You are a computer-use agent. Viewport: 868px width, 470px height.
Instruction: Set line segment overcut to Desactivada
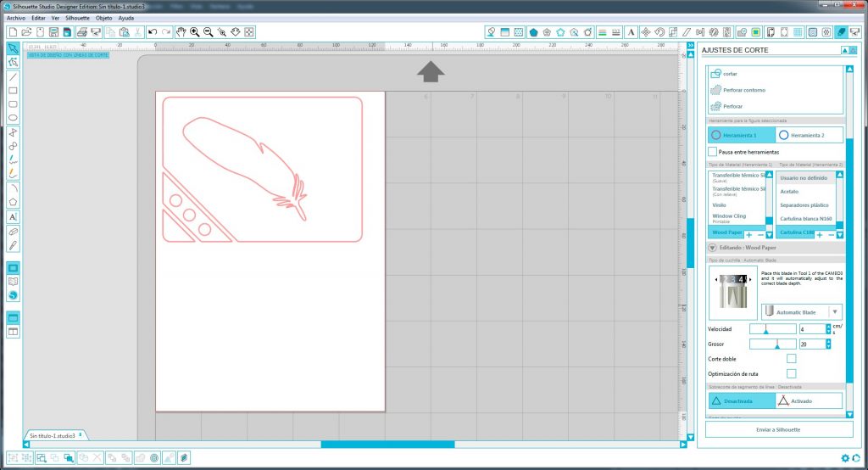[x=741, y=400]
